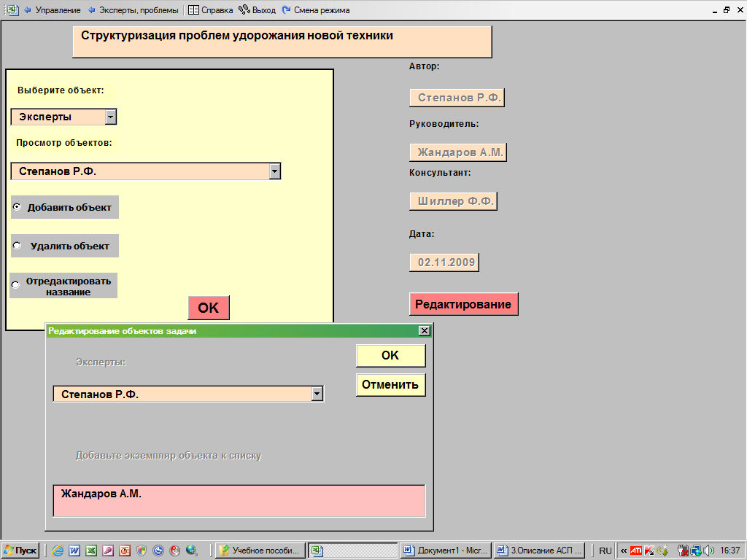The image size is (747, 560).
Task: Click the footprints icon beside Выход
Action: coord(244,9)
